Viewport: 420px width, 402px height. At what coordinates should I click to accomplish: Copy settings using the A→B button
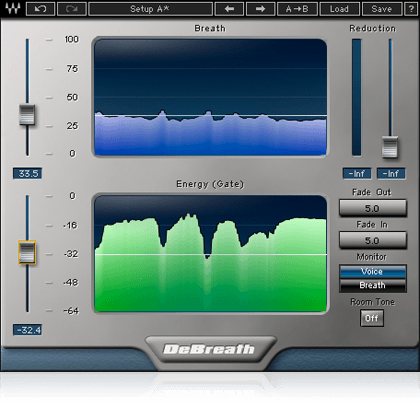point(297,9)
